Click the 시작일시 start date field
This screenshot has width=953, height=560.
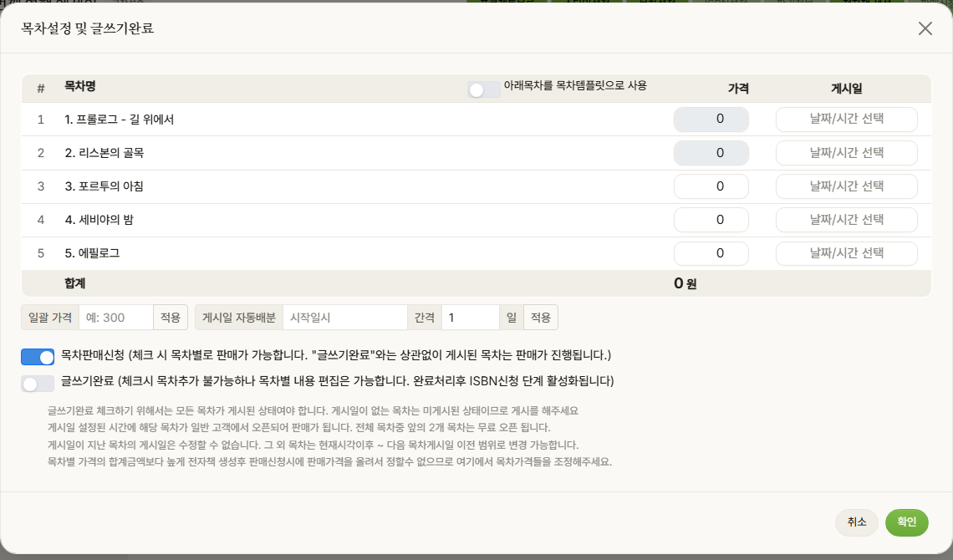coord(345,318)
